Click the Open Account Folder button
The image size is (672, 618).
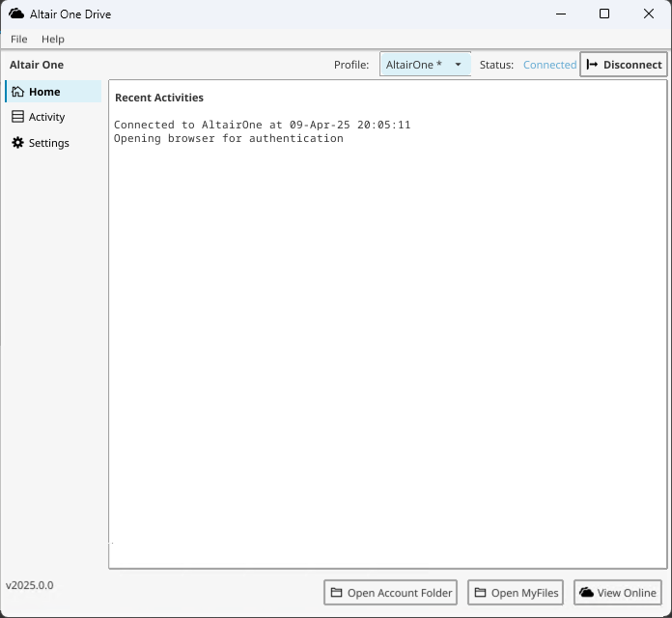point(390,593)
